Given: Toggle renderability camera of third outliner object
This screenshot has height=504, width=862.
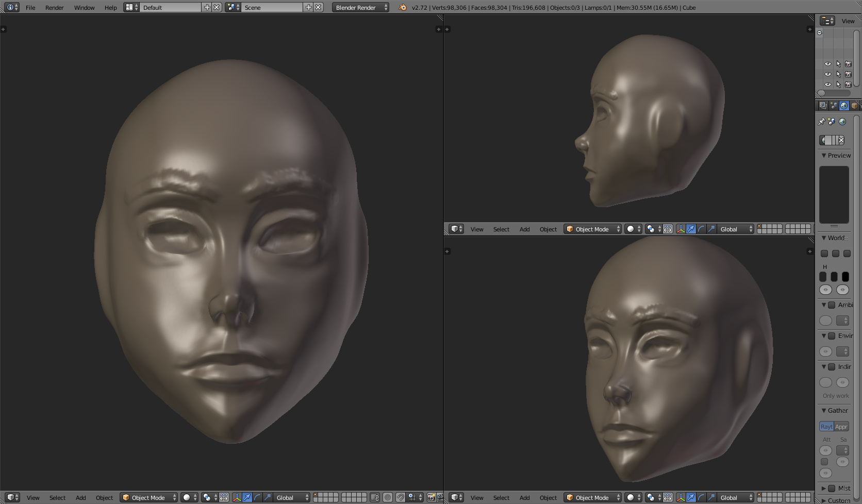Looking at the screenshot, I should point(848,85).
